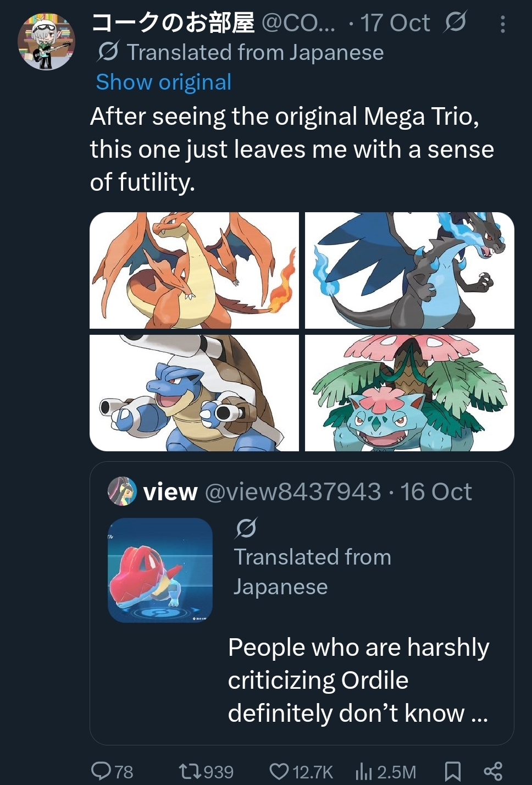
Task: Click the Show original link
Action: click(164, 82)
